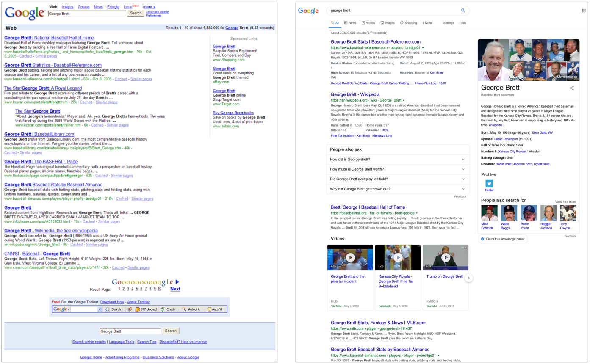Expand 'Why did George Brett get thrown out?'
This screenshot has width=590, height=364.
coord(463,189)
